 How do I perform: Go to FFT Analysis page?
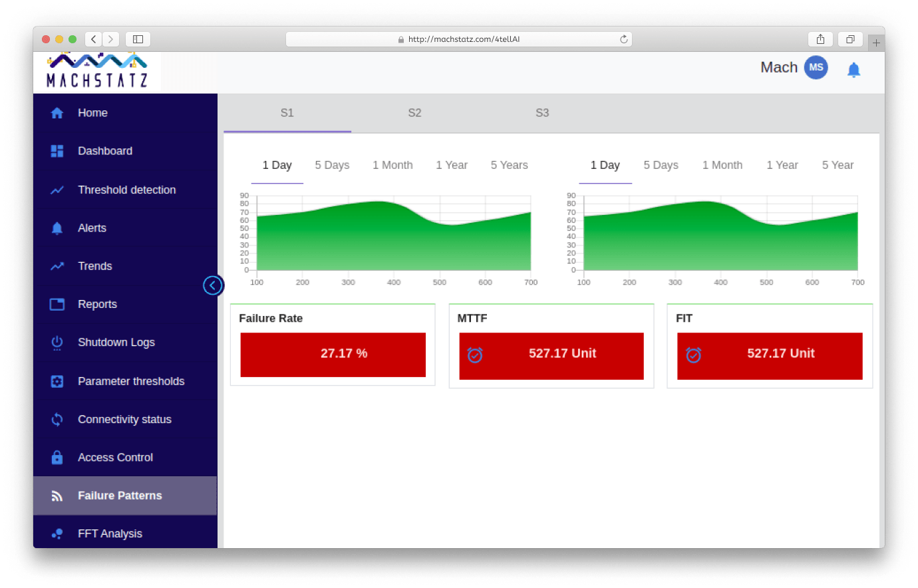click(110, 533)
